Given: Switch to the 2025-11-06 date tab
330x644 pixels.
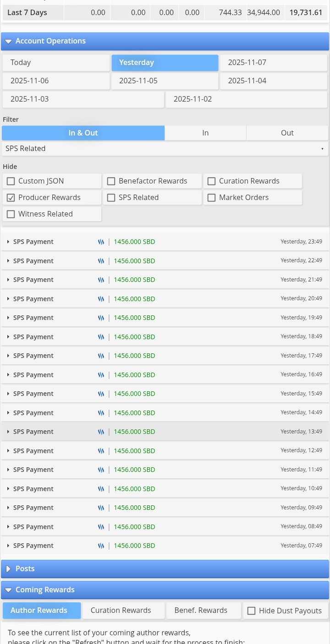Looking at the screenshot, I should click(x=56, y=81).
